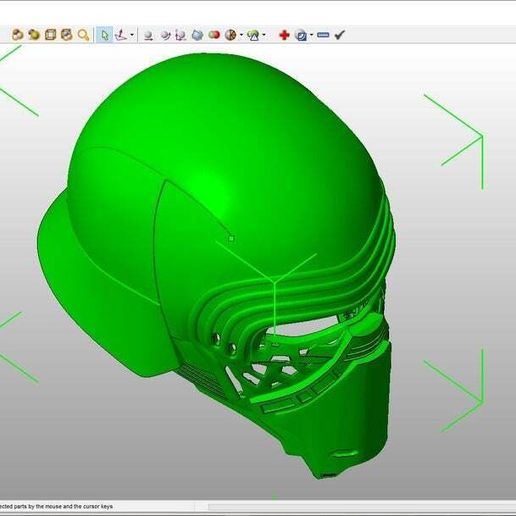
Task: Click the small square handle on helmet
Action: click(x=231, y=239)
